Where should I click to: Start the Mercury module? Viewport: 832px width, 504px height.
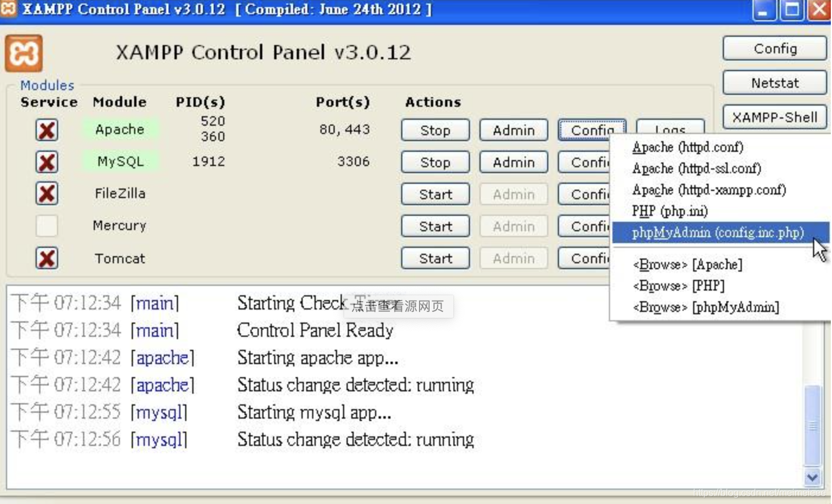pos(435,227)
